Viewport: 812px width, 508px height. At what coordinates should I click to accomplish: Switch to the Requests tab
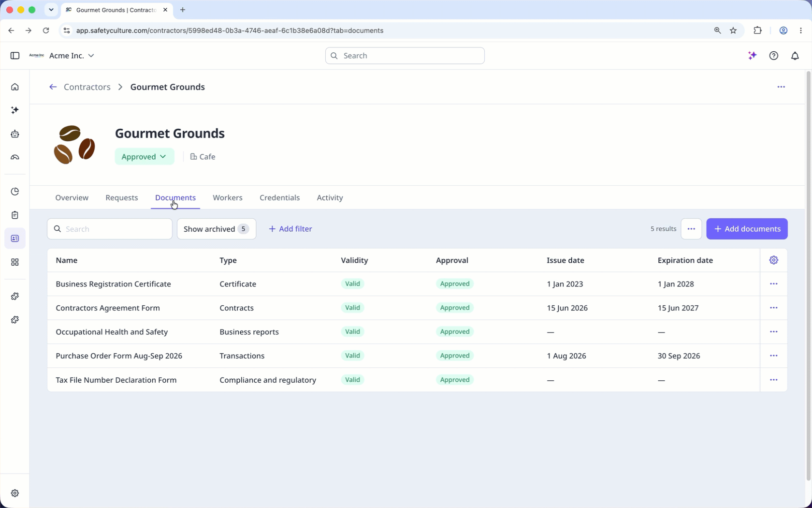(x=121, y=198)
